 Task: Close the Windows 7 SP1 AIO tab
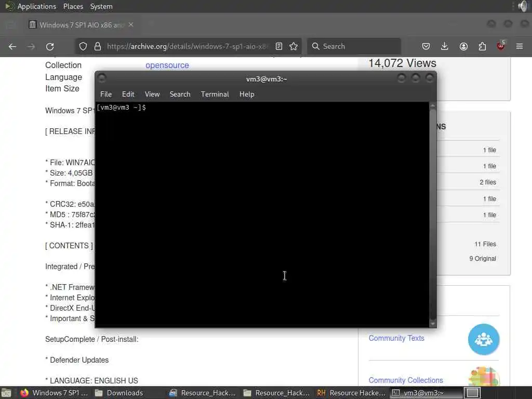click(x=131, y=25)
